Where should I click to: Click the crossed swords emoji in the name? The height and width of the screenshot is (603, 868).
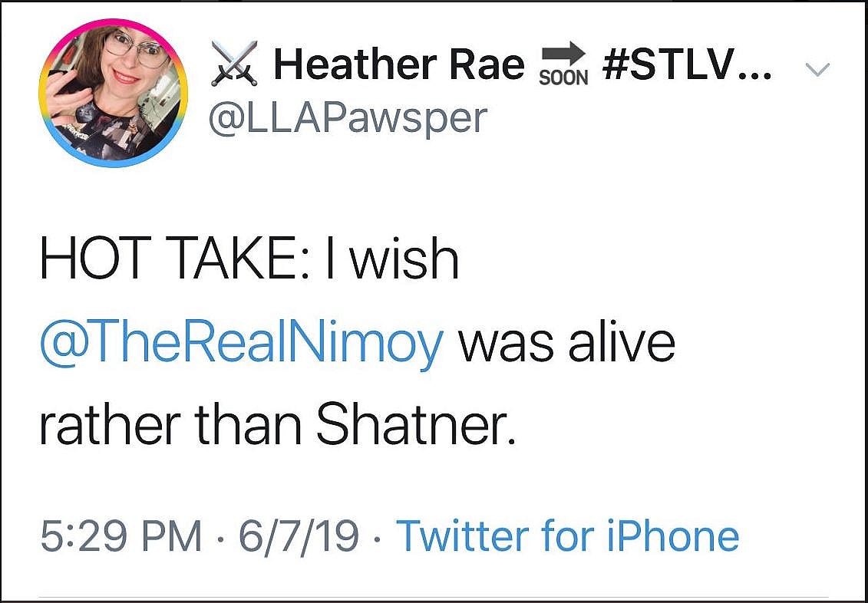coord(234,65)
